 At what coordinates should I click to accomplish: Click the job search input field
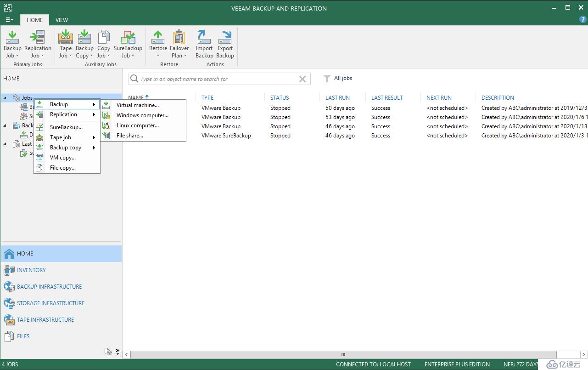point(219,79)
